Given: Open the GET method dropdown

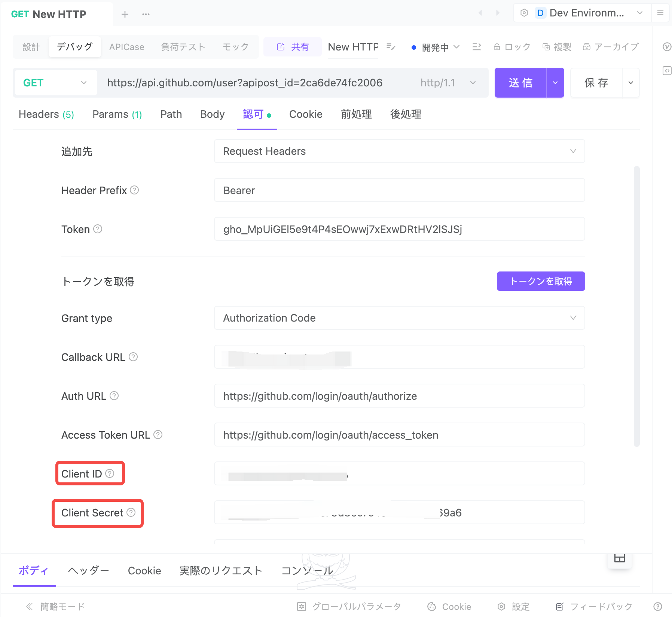Looking at the screenshot, I should 56,83.
